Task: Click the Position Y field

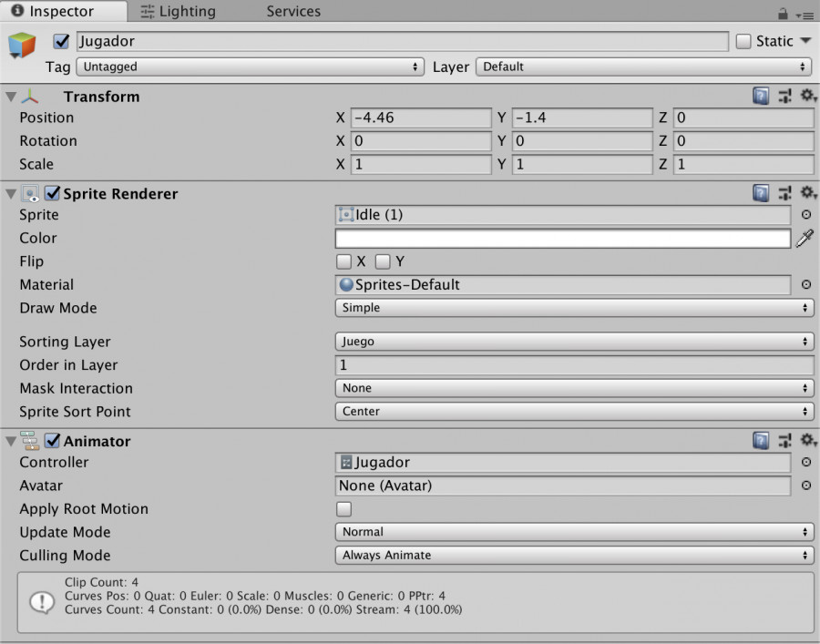Action: (x=582, y=118)
